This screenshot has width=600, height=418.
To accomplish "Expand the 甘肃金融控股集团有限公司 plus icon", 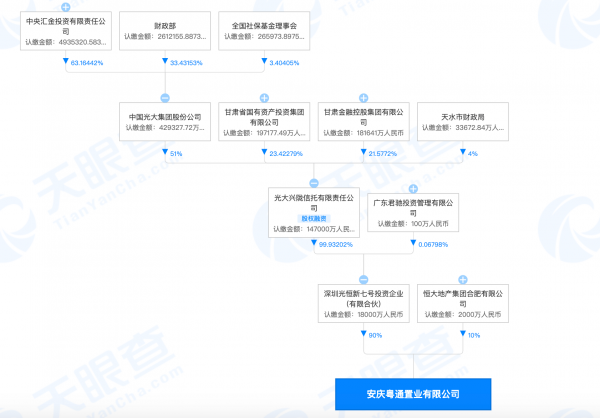I will [364, 98].
